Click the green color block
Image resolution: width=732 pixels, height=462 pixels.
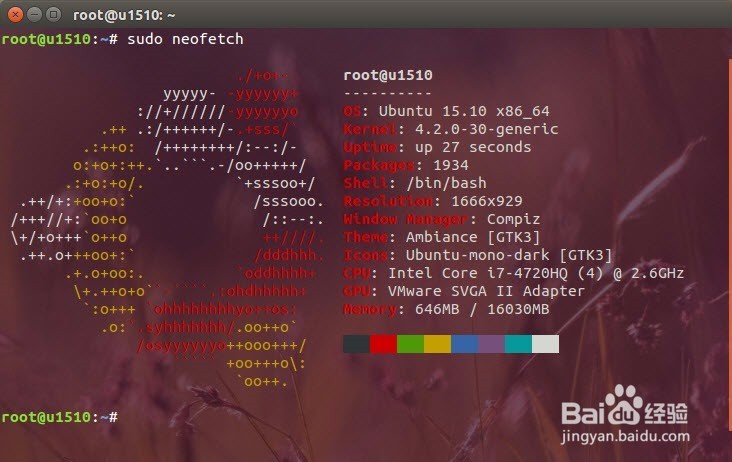411,344
